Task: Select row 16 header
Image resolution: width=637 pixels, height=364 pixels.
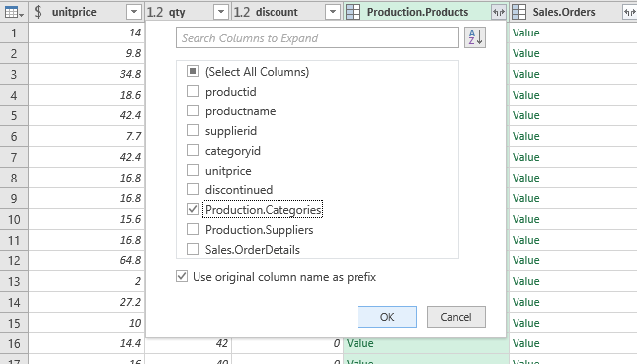Action: click(x=14, y=343)
